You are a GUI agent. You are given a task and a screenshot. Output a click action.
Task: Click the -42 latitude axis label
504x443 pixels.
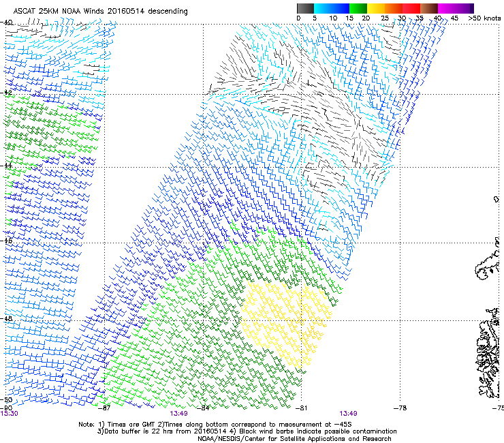(x=7, y=93)
